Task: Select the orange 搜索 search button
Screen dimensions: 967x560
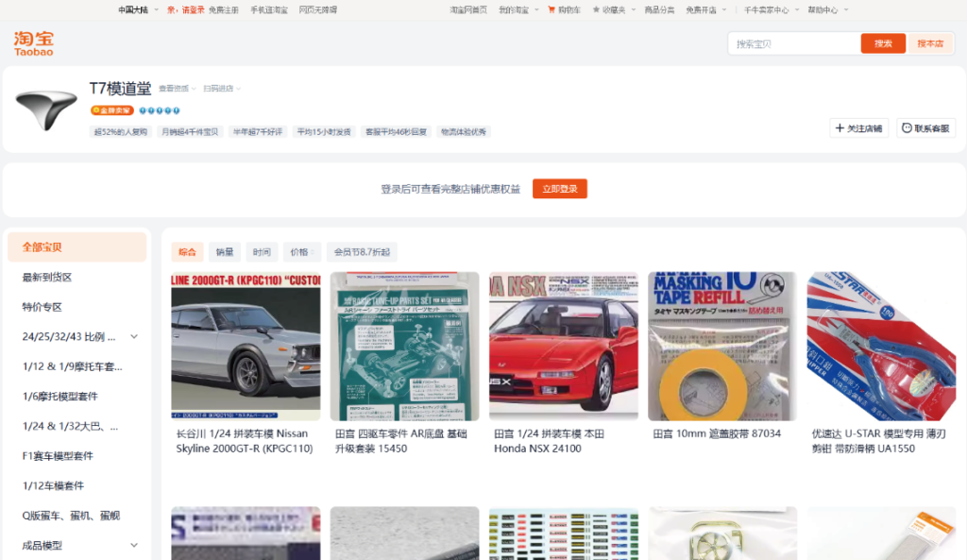Action: pos(882,42)
